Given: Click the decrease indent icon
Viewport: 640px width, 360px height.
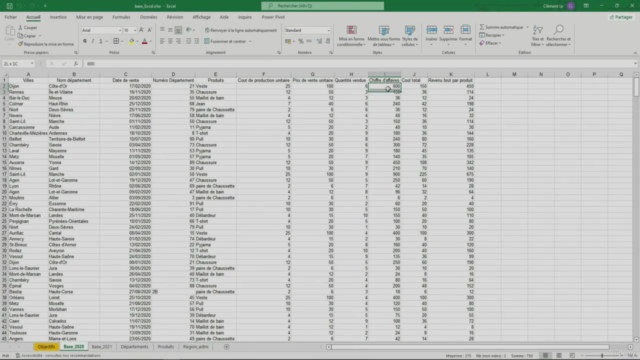Looking at the screenshot, I should point(188,41).
